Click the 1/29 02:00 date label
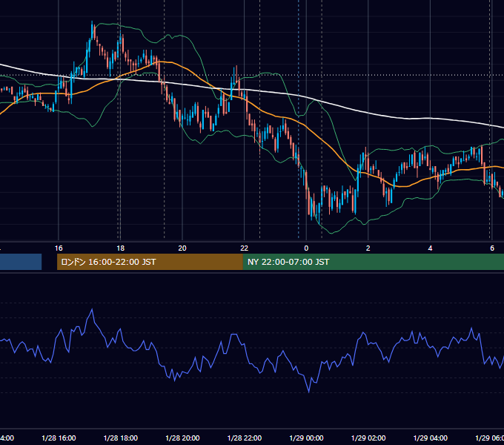The image size is (504, 445). pyautogui.click(x=368, y=438)
